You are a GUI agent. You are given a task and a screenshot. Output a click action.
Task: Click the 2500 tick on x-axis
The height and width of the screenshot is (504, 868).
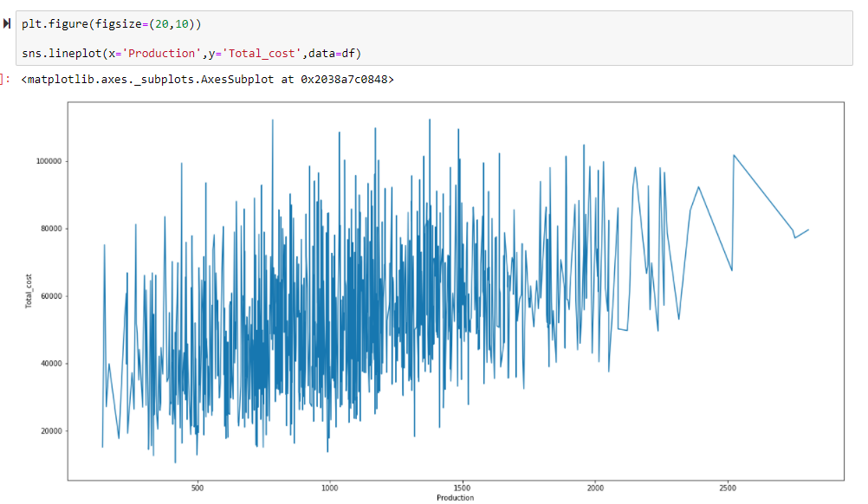pyautogui.click(x=728, y=488)
